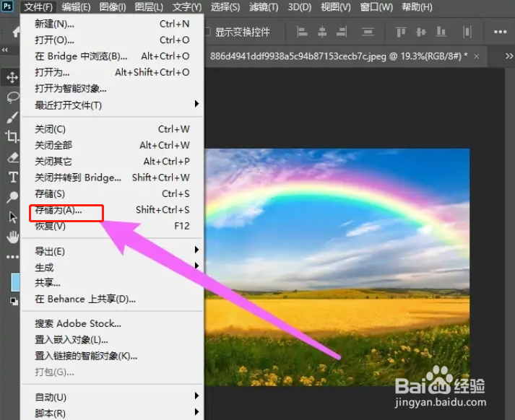Click Align right edges icon

point(342,32)
